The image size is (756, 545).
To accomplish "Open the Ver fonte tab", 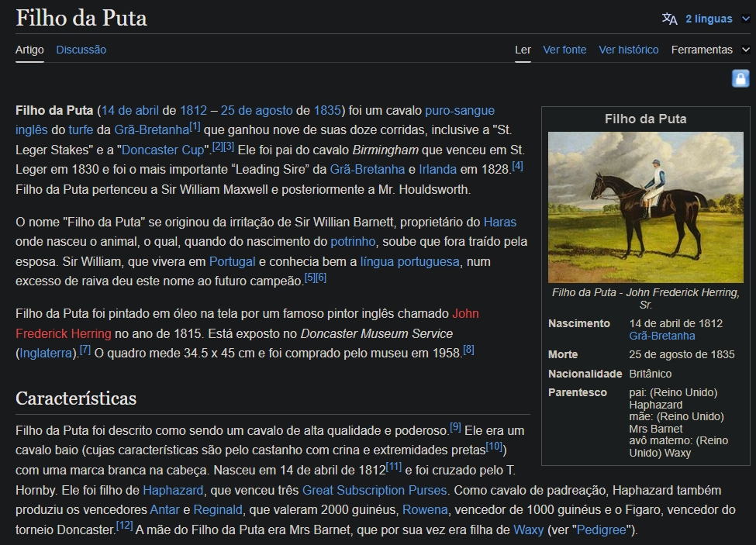I will (564, 50).
